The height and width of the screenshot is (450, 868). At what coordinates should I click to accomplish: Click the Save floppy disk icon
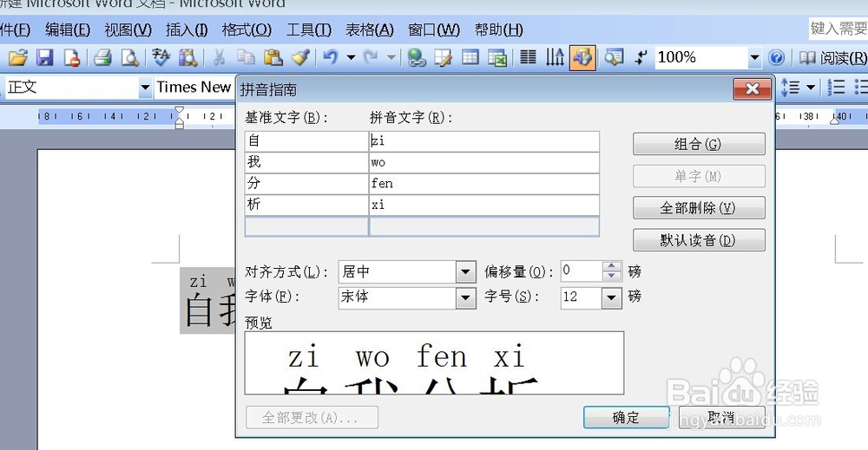pyautogui.click(x=45, y=57)
